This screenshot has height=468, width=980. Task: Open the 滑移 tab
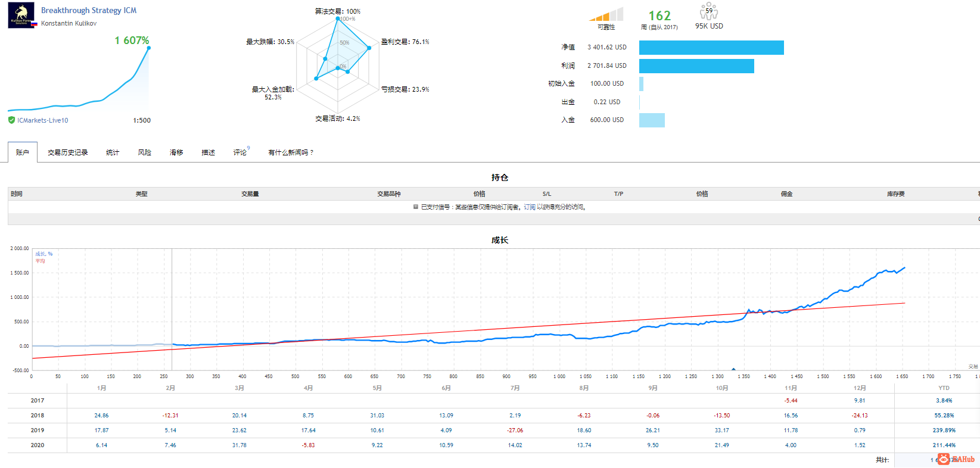tap(176, 152)
